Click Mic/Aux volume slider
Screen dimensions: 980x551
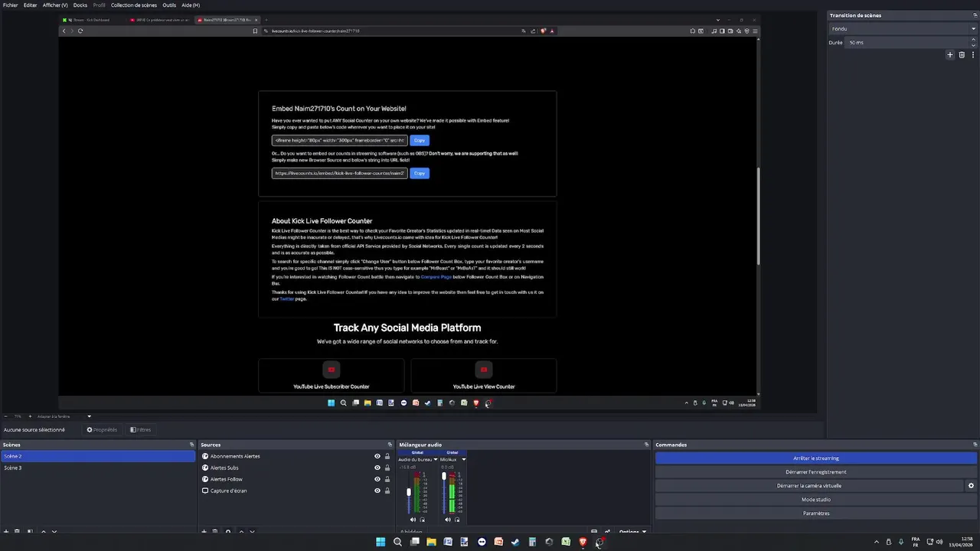[444, 491]
